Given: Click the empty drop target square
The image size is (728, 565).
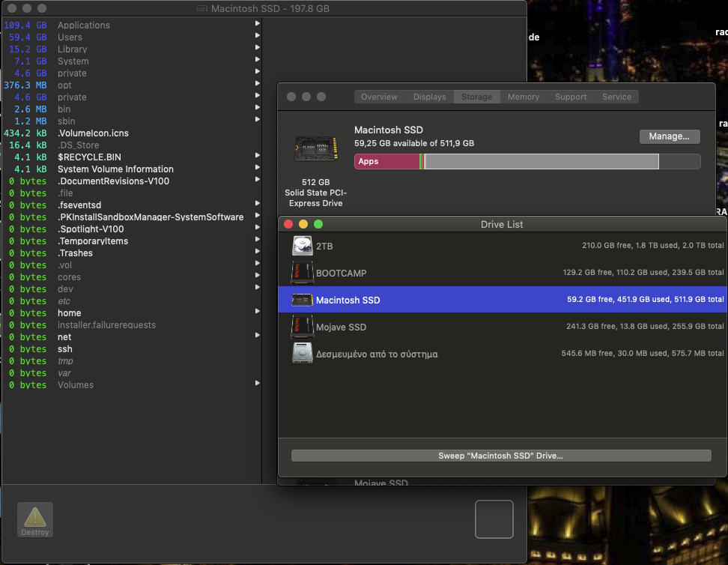Looking at the screenshot, I should [x=494, y=519].
